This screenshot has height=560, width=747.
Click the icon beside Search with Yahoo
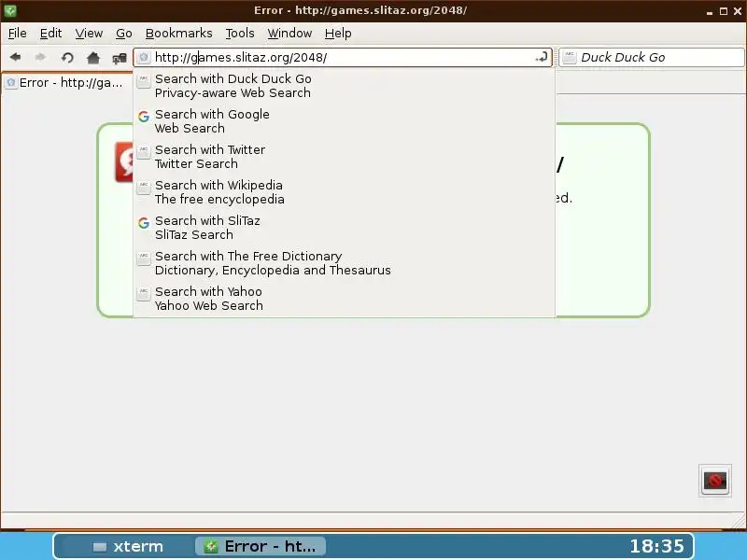click(144, 294)
